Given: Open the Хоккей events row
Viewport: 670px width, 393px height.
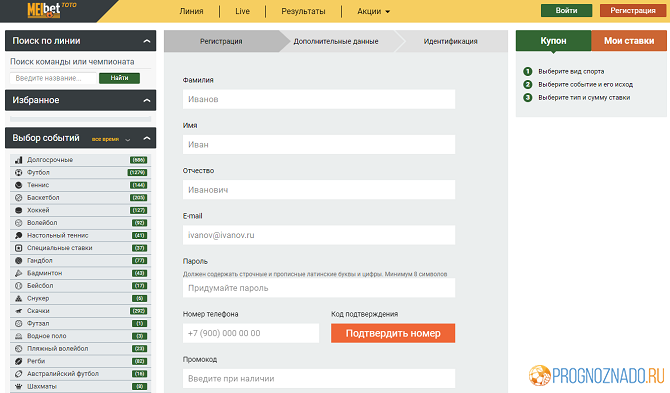Looking at the screenshot, I should 80,210.
